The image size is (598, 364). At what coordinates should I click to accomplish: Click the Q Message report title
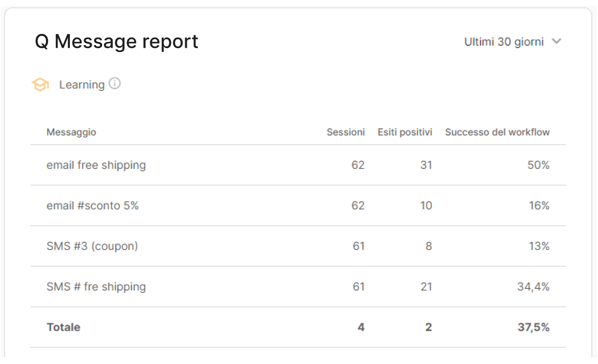[116, 42]
